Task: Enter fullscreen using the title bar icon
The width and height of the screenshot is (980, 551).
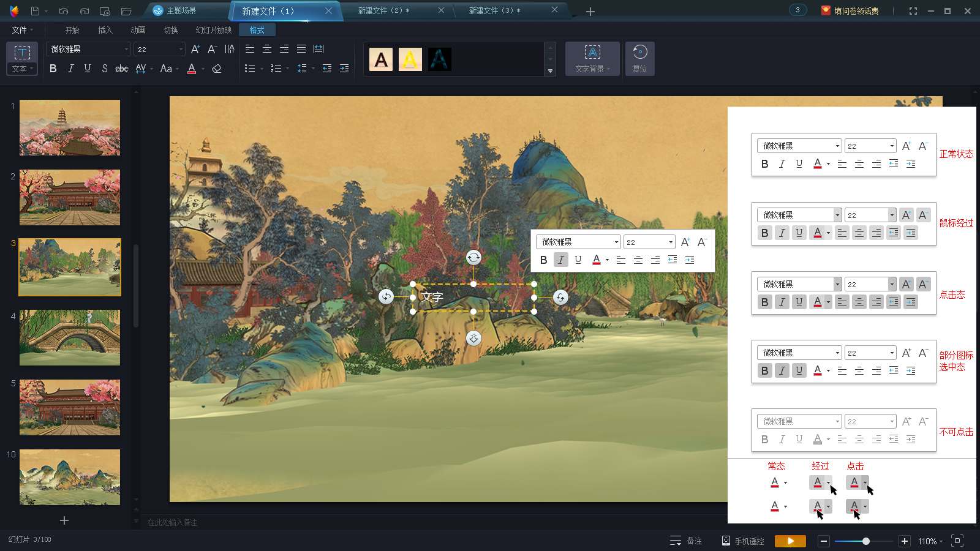Action: (913, 11)
